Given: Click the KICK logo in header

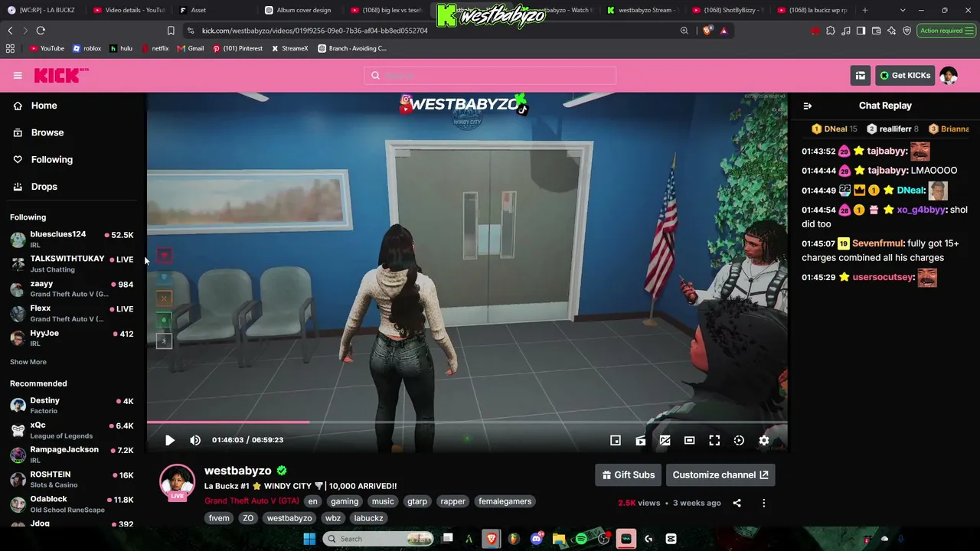Looking at the screenshot, I should point(61,75).
